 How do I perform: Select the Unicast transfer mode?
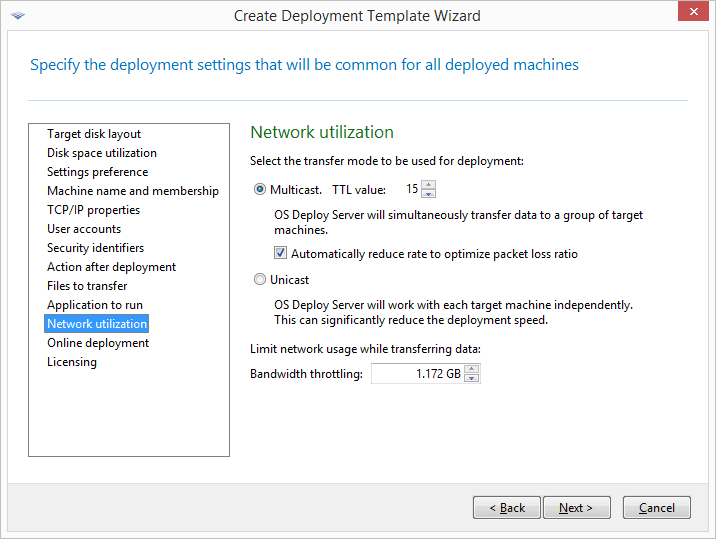(x=261, y=280)
